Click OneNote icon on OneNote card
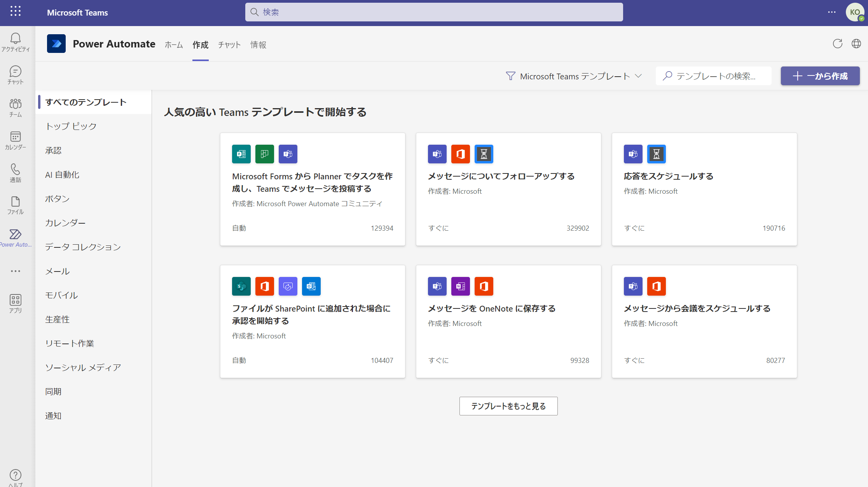Image resolution: width=868 pixels, height=487 pixels. [x=461, y=286]
